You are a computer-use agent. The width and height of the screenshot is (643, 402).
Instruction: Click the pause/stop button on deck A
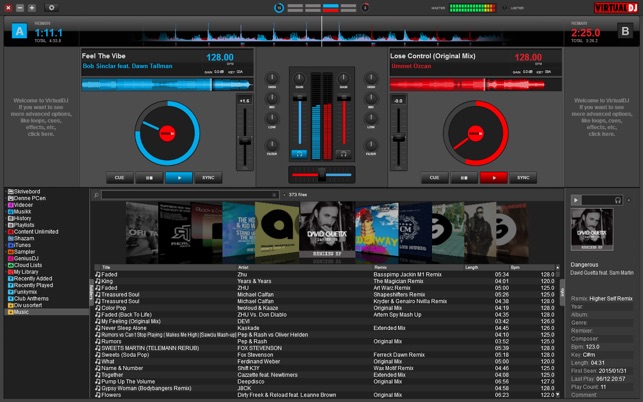149,178
